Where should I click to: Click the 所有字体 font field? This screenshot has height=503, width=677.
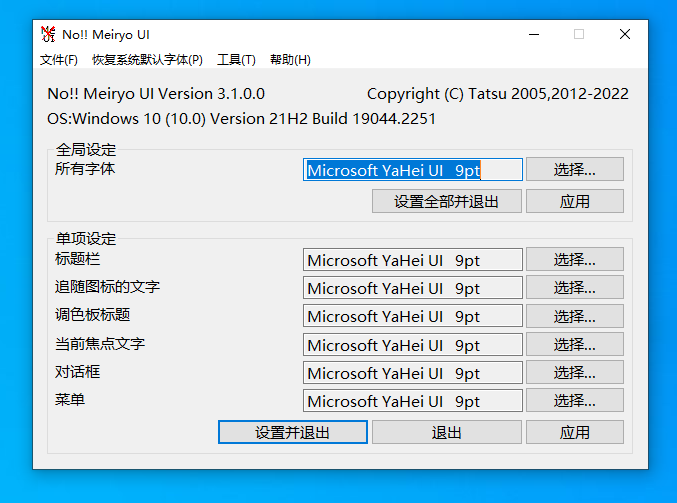(x=413, y=170)
